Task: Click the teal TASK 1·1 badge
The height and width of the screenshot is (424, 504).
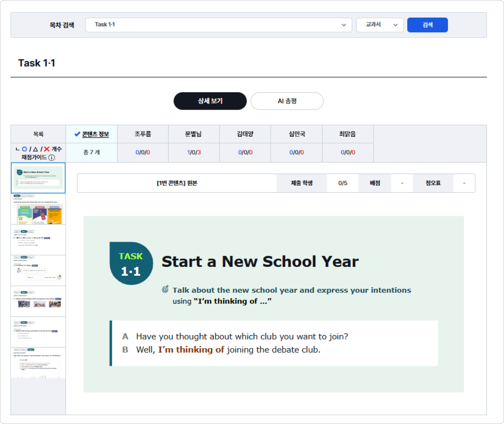Action: (131, 264)
